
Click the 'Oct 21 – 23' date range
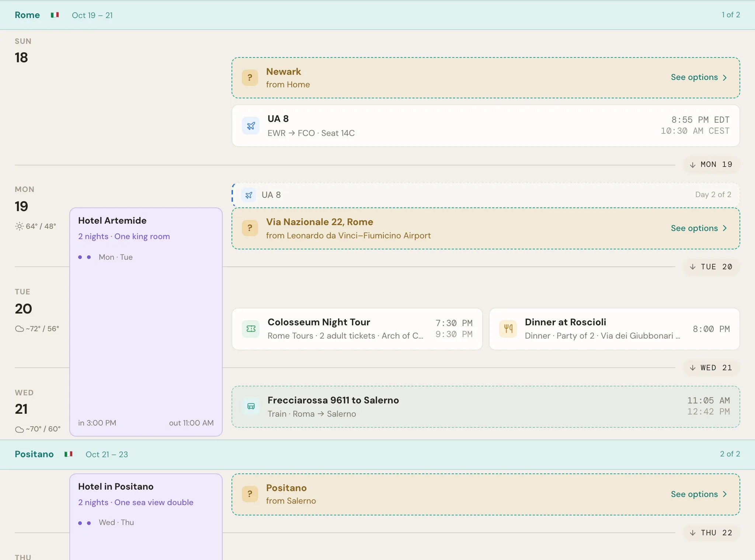(x=107, y=454)
